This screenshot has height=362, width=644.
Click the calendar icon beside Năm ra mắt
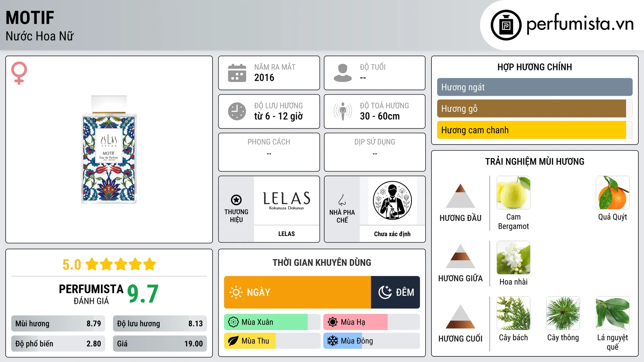point(237,73)
